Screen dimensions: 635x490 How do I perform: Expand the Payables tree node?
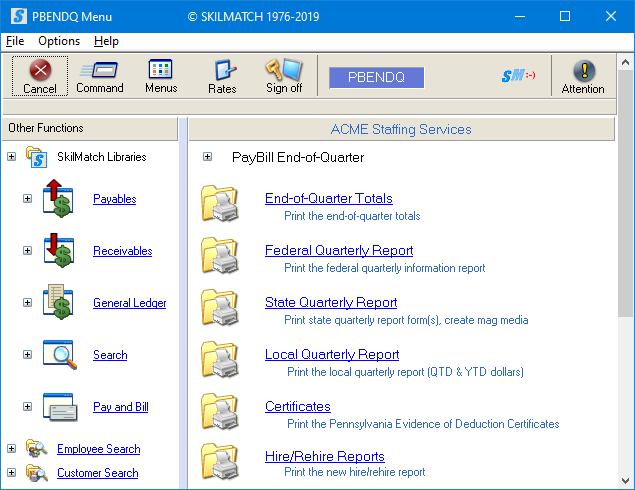(x=27, y=198)
